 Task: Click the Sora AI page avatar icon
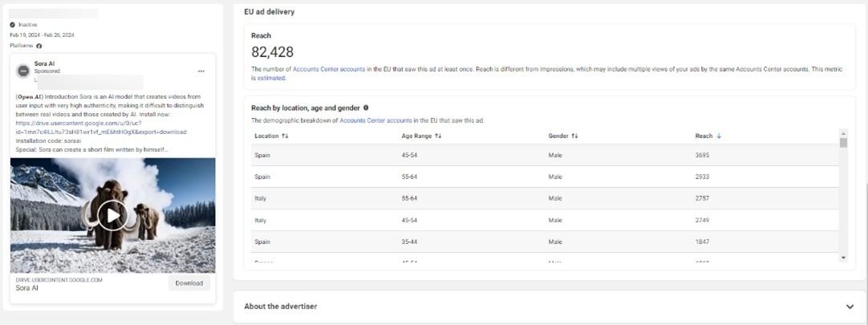pyautogui.click(x=23, y=71)
